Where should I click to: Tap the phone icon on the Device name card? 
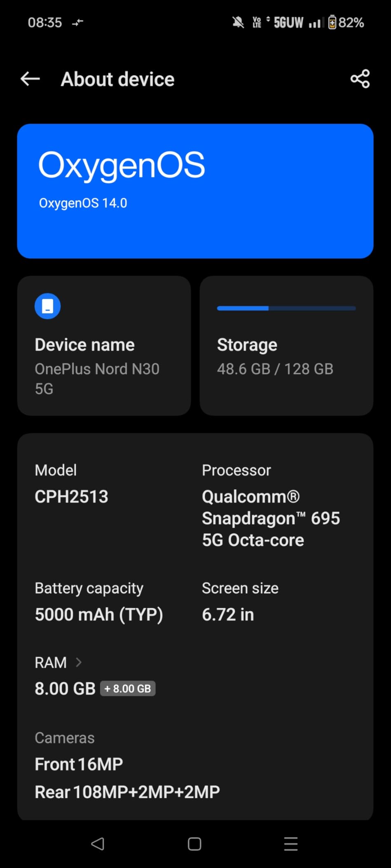pyautogui.click(x=47, y=306)
